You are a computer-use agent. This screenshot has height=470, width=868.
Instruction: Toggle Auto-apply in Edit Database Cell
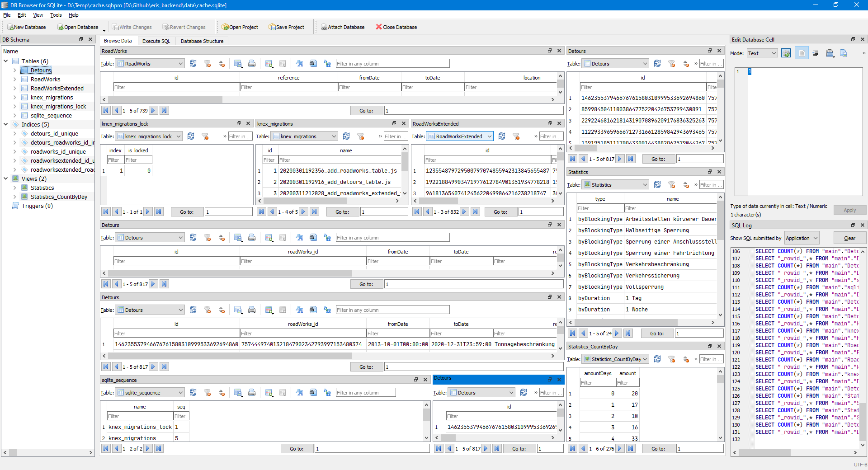[787, 53]
